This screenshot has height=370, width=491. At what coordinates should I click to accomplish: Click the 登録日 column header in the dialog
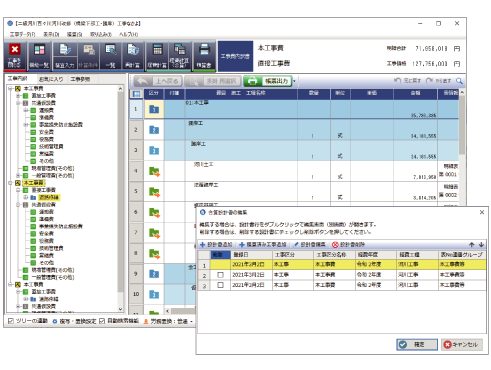pyautogui.click(x=251, y=255)
